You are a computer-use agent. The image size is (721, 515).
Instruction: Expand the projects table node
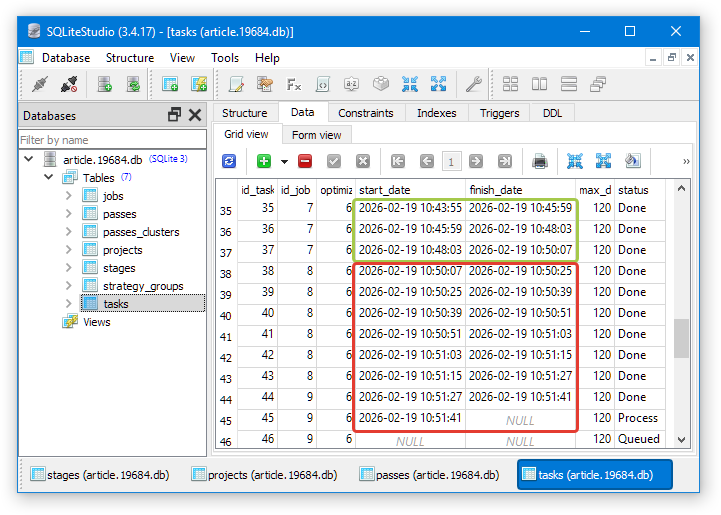coord(69,250)
